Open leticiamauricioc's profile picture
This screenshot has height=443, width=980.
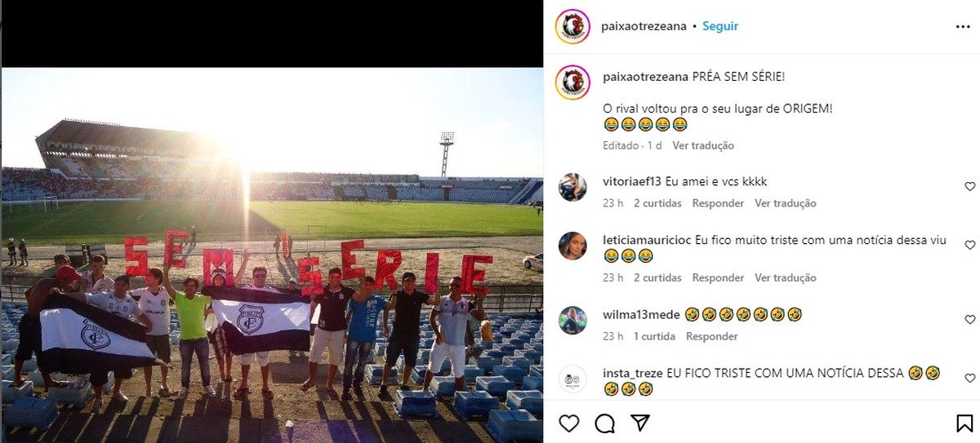(x=572, y=246)
